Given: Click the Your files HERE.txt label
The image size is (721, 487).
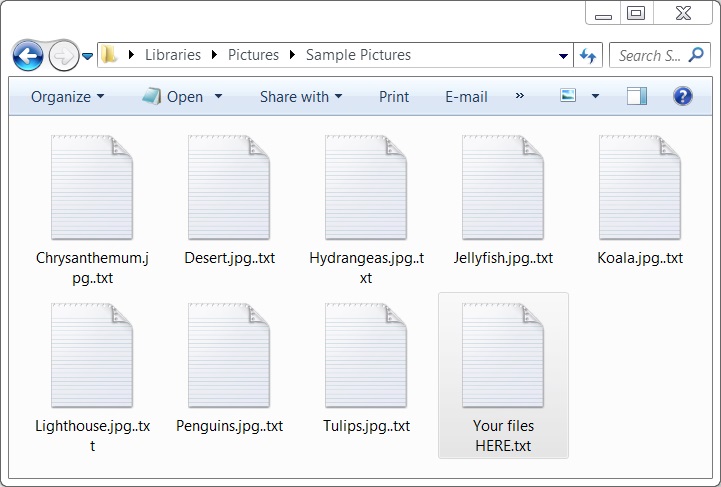Looking at the screenshot, I should [503, 435].
